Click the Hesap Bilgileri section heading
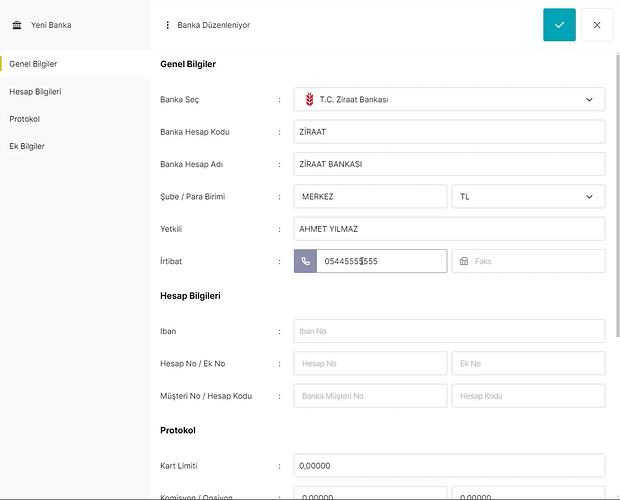The width and height of the screenshot is (620, 500). tap(190, 296)
